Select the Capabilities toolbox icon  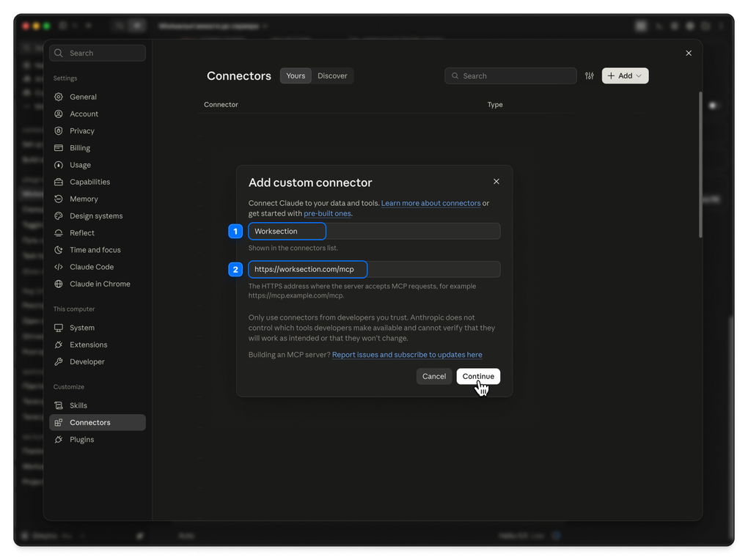[59, 182]
